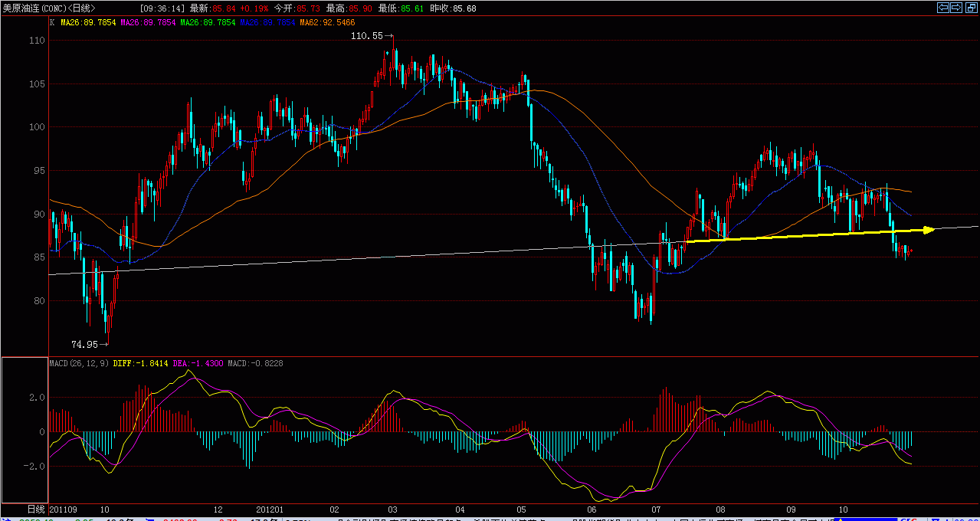Image resolution: width=980 pixels, height=521 pixels.
Task: Click the 110.55 high price marker
Action: point(367,36)
